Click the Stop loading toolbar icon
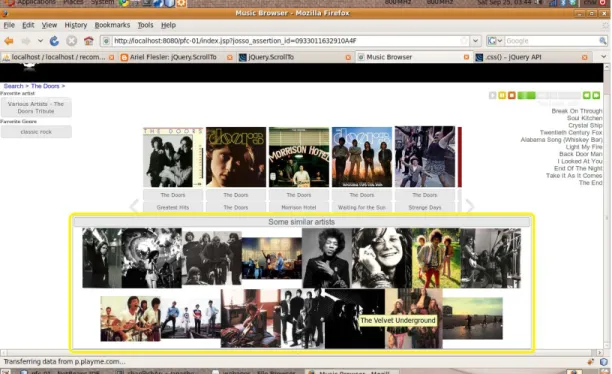 pyautogui.click(x=71, y=41)
